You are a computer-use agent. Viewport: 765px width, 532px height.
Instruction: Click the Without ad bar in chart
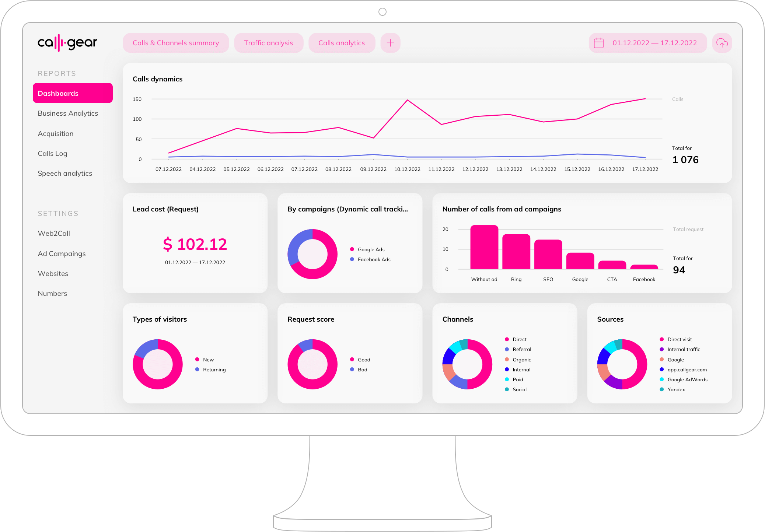coord(484,248)
